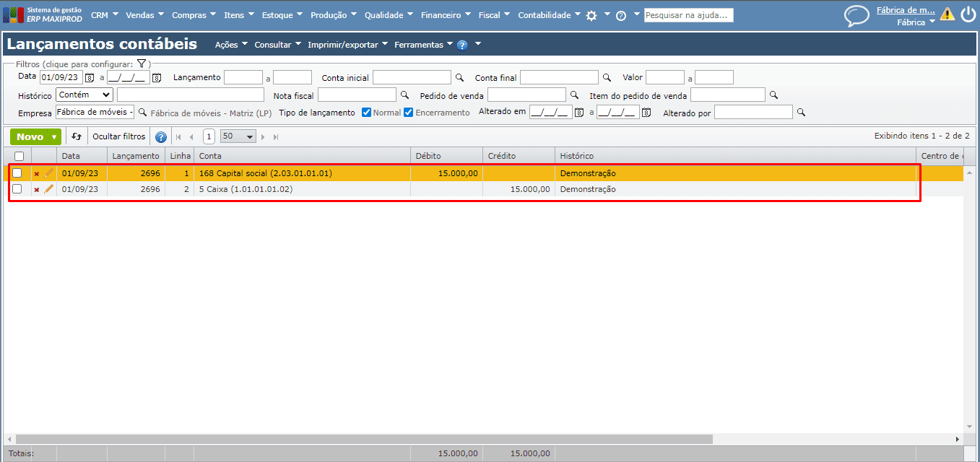980x462 pixels.
Task: Open calendar picker for start Data
Action: coord(90,77)
